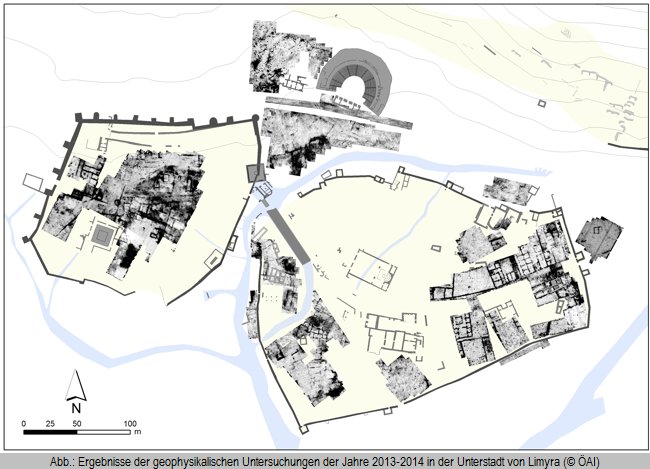This screenshot has height=469, width=650.
Task: Click the scale label '25'
Action: tap(50, 423)
